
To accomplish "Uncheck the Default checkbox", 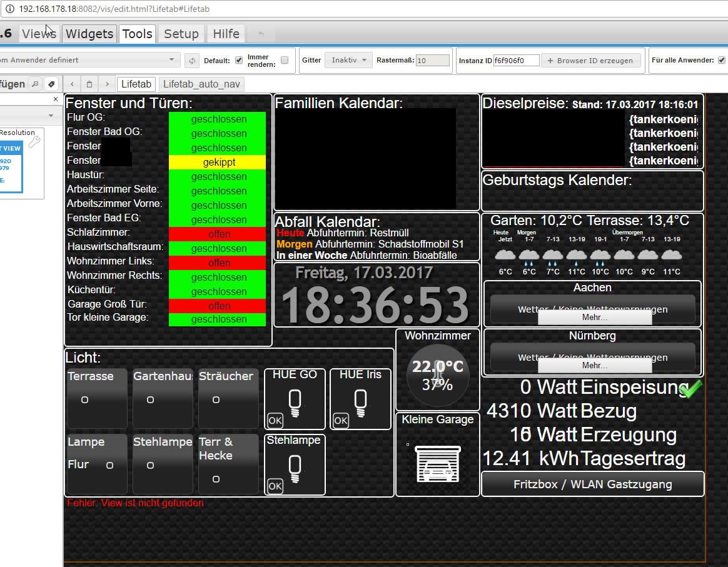I will (x=238, y=61).
